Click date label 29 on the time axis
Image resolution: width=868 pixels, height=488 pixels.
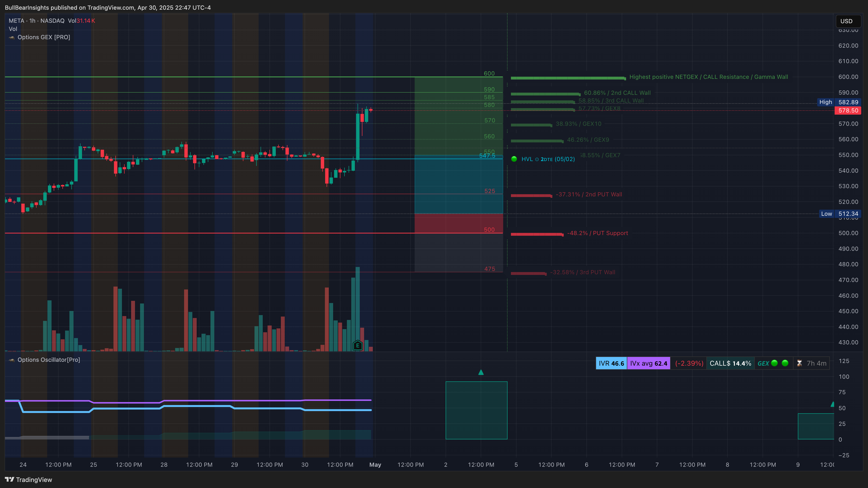click(x=234, y=465)
